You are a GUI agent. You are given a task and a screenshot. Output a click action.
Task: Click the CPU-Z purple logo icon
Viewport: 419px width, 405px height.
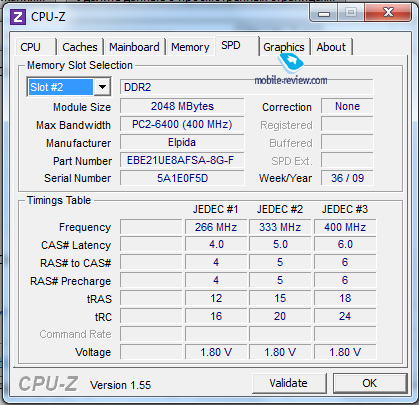pos(18,17)
